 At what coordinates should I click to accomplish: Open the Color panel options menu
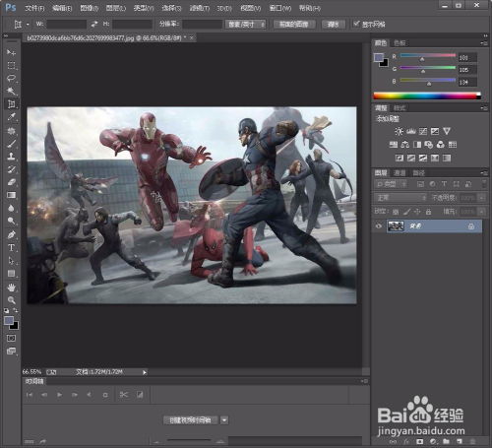click(484, 43)
